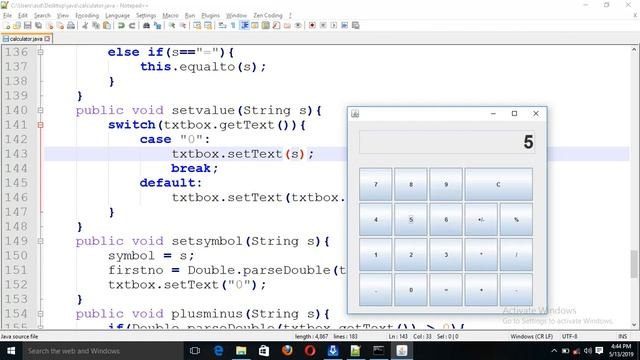640x360 pixels.
Task: Click calculator button 9
Action: (x=446, y=184)
